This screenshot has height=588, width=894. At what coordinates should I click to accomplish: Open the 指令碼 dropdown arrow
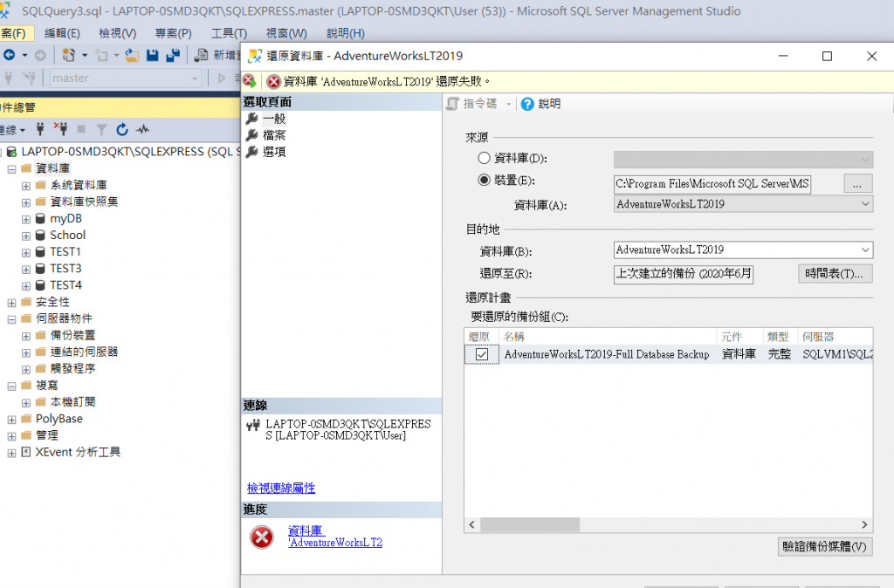(509, 105)
